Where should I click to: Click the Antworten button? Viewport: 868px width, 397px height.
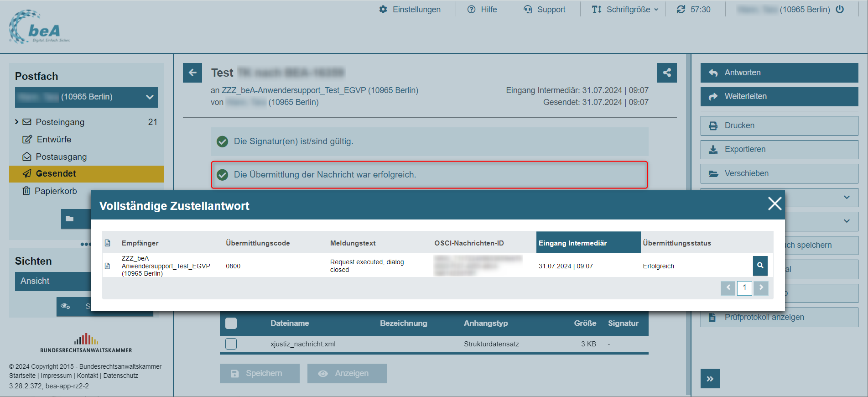779,73
